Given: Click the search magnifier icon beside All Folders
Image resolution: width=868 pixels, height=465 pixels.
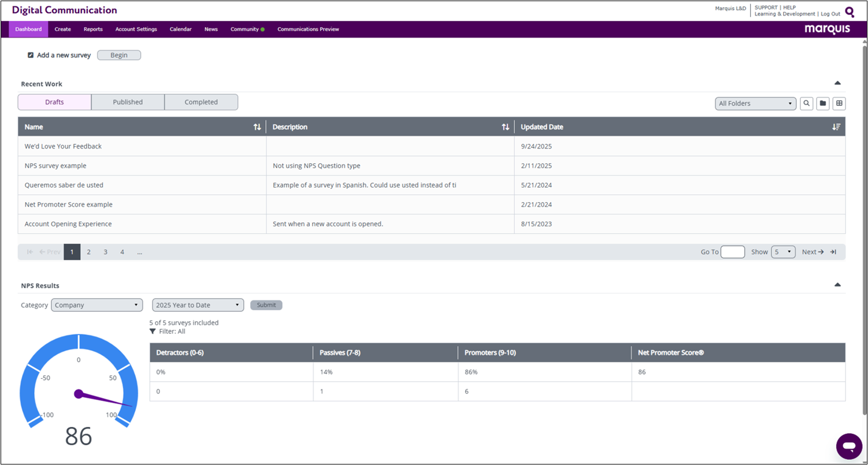Looking at the screenshot, I should (807, 103).
